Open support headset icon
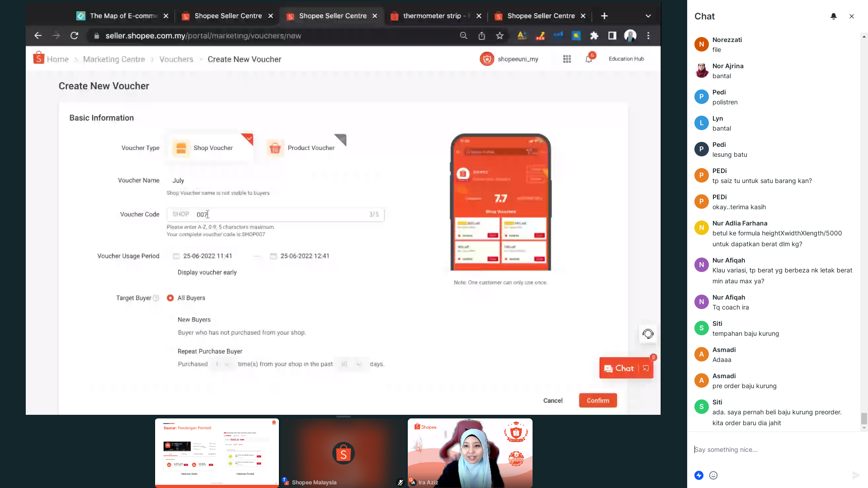Viewport: 868px width, 488px height. pos(648,334)
